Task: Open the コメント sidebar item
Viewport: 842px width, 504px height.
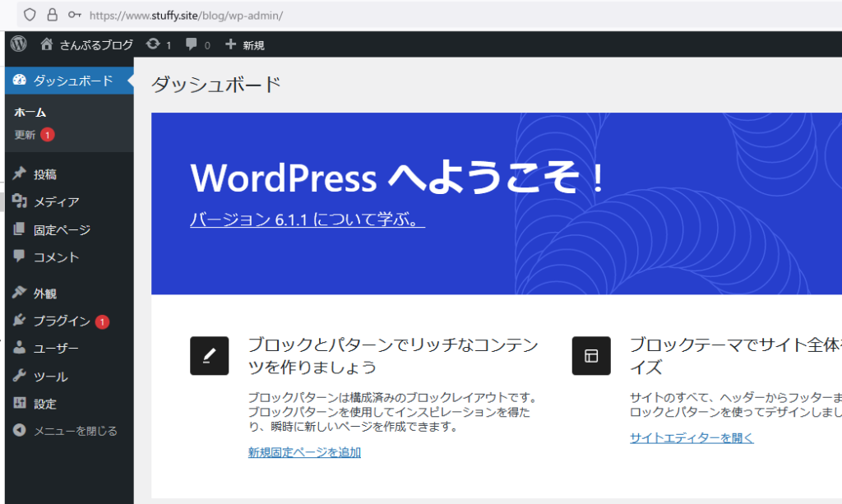Action: tap(56, 257)
